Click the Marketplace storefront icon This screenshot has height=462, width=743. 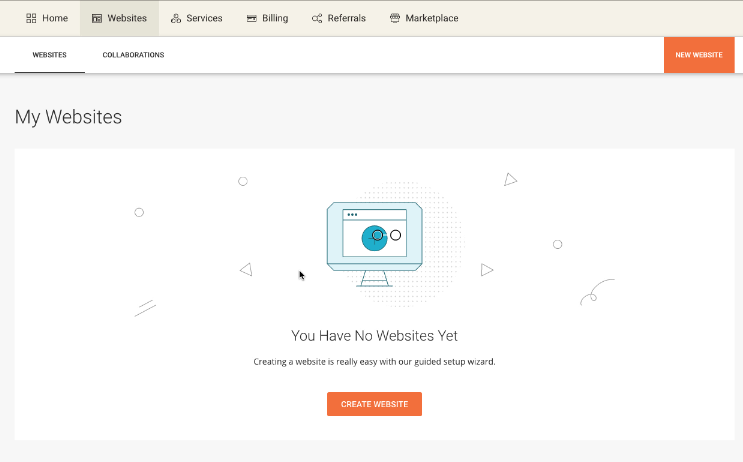coord(395,18)
